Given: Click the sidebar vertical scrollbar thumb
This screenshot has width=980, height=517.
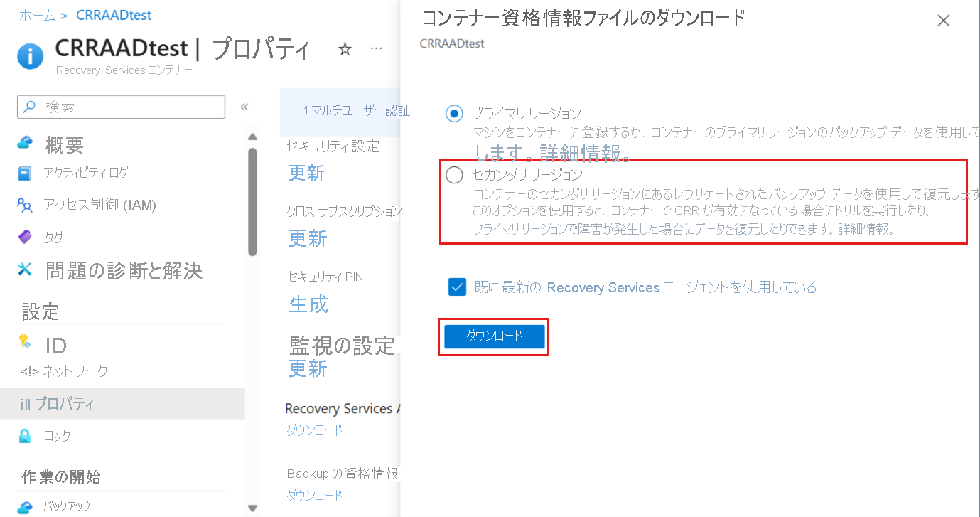Looking at the screenshot, I should tap(252, 201).
